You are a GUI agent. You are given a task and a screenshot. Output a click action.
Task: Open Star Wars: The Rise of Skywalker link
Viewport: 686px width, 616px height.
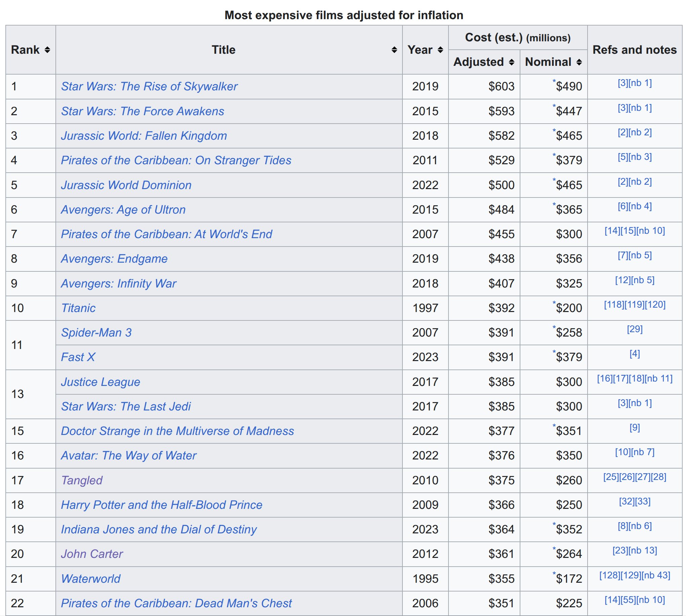pyautogui.click(x=149, y=87)
